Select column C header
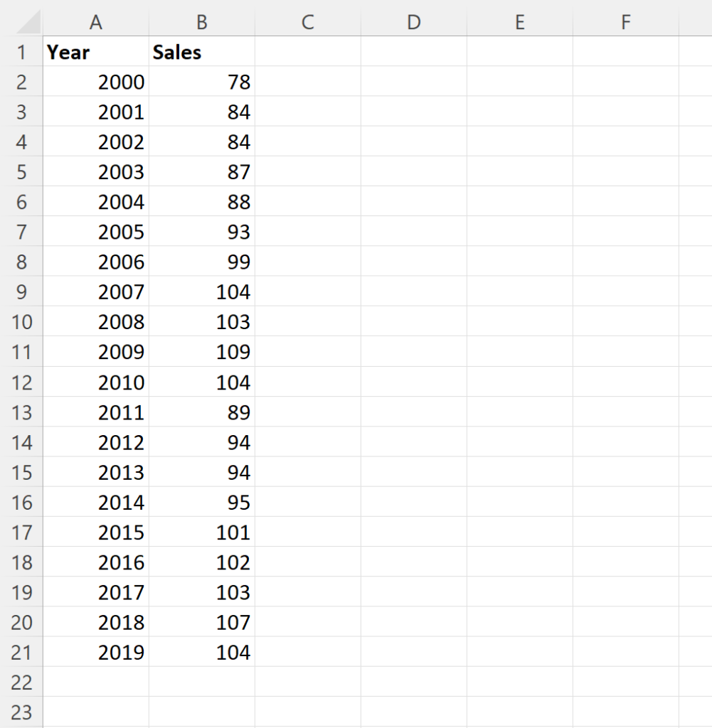Image resolution: width=712 pixels, height=728 pixels. [307, 22]
